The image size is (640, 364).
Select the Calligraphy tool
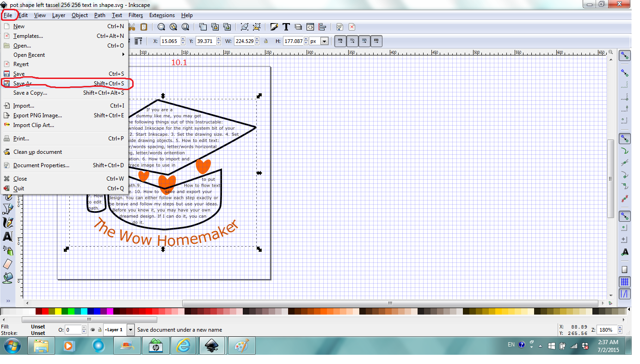(x=8, y=222)
